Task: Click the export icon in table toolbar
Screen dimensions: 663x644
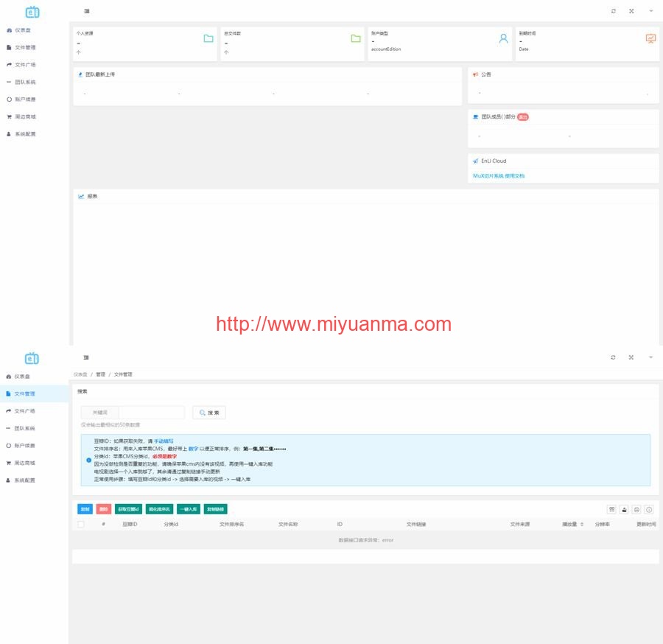Action: [624, 510]
